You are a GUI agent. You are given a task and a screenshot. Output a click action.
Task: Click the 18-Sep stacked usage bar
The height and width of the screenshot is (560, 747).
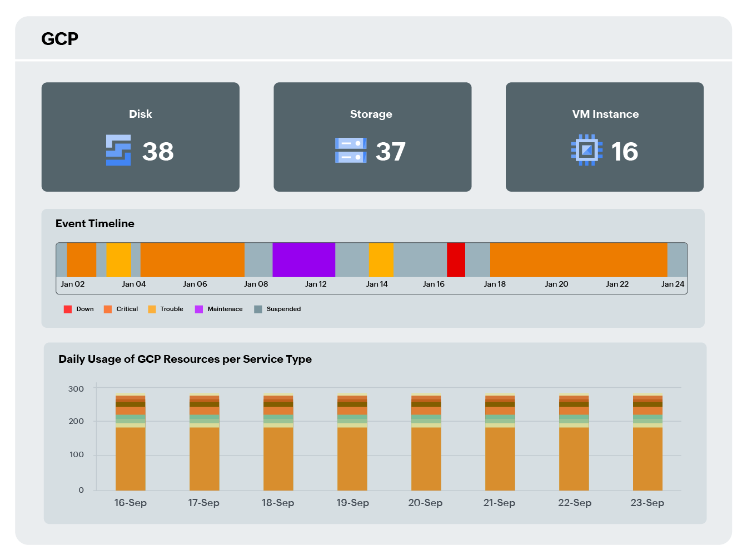[x=278, y=442]
